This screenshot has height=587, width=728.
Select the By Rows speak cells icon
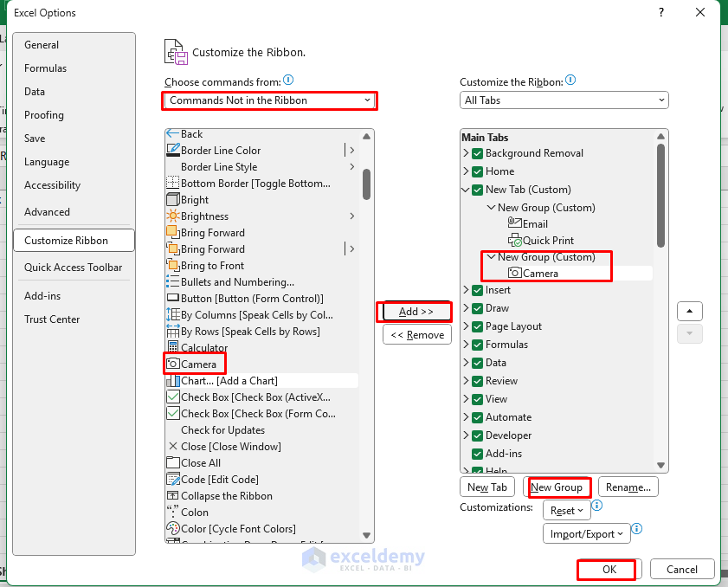pos(173,331)
